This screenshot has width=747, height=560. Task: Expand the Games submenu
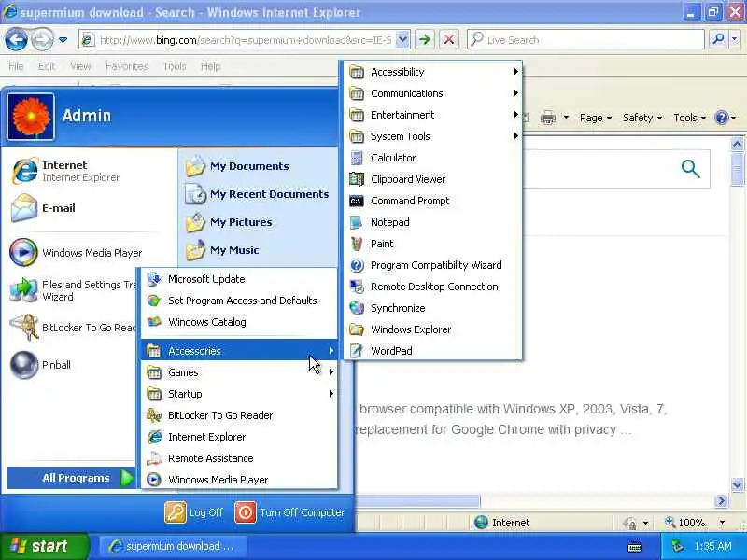239,372
